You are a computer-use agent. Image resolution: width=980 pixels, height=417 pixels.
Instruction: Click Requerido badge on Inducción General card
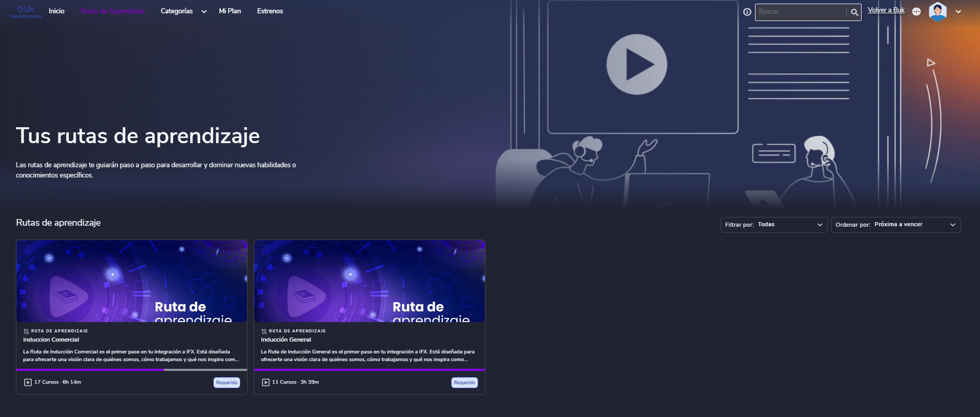tap(464, 383)
